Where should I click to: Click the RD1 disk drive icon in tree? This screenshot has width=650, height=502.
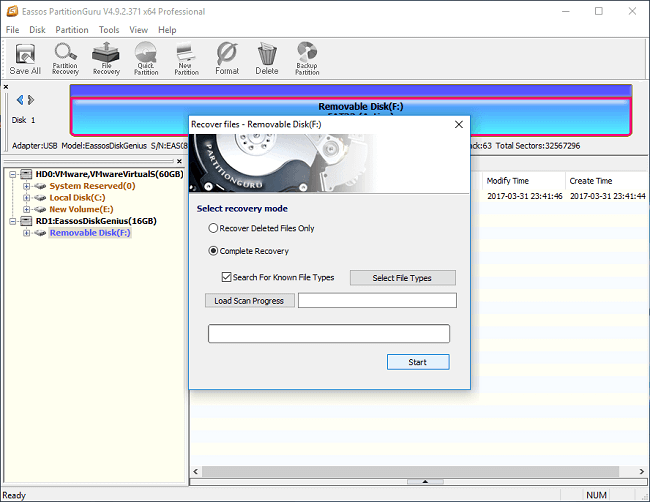(x=27, y=221)
